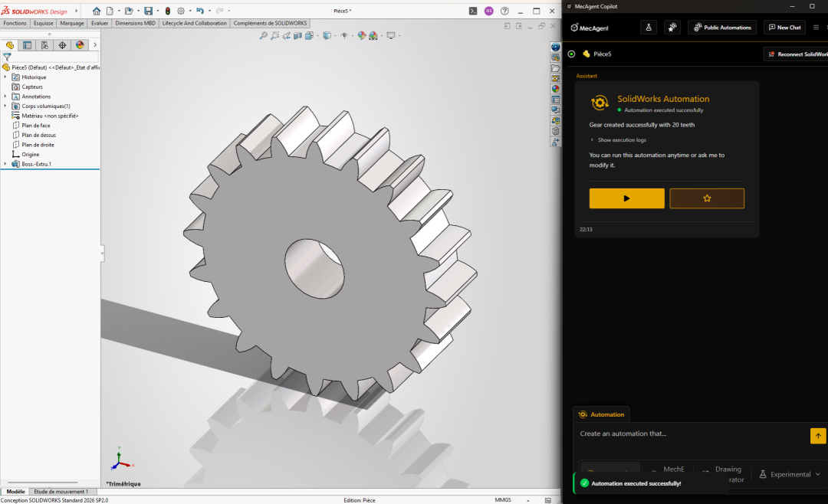
Task: Expand the SOLIDWORKS Design menu arrow
Action: pyautogui.click(x=77, y=11)
